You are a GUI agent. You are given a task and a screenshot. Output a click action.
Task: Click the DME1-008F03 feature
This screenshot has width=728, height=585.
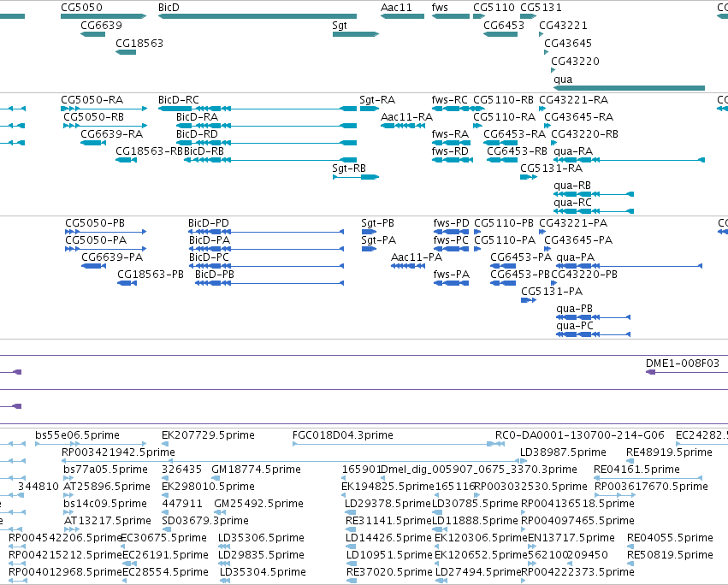pyautogui.click(x=687, y=372)
